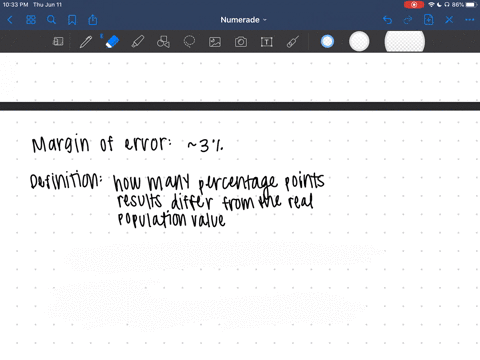Select the Text box tool
480x360 pixels.
[x=267, y=42]
